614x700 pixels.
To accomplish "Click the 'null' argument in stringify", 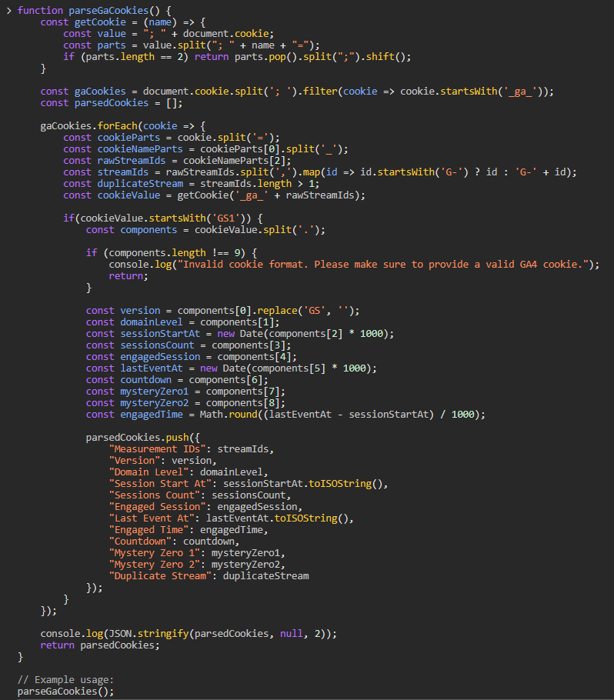I will (291, 635).
